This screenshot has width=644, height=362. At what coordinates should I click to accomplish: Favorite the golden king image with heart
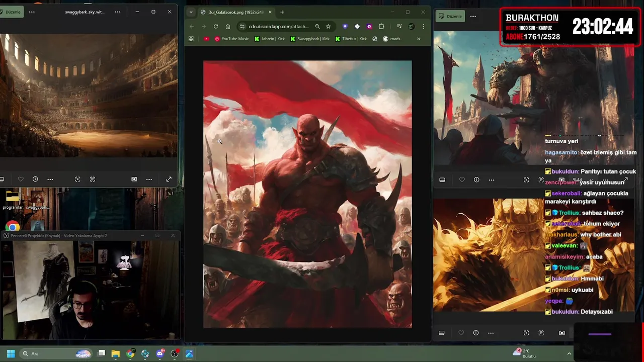pyautogui.click(x=461, y=333)
